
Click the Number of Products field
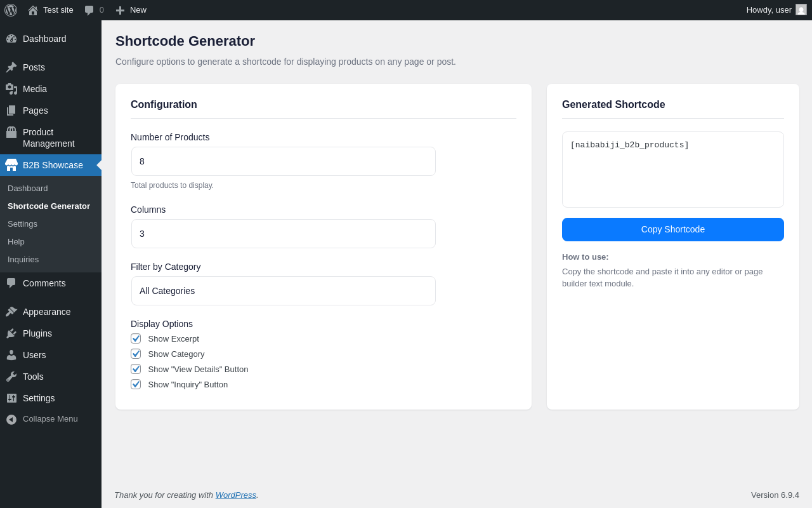point(284,161)
